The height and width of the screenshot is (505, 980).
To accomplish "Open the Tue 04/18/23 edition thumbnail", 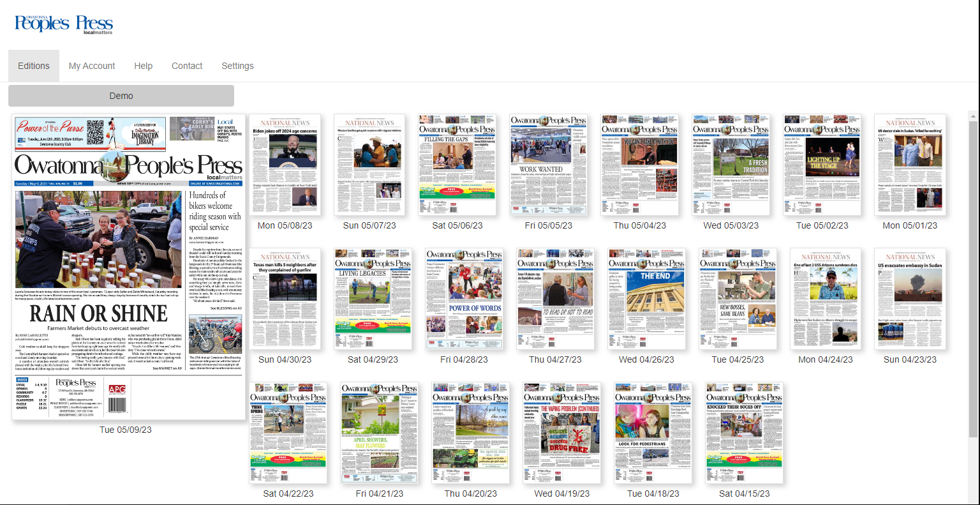I will [x=653, y=433].
